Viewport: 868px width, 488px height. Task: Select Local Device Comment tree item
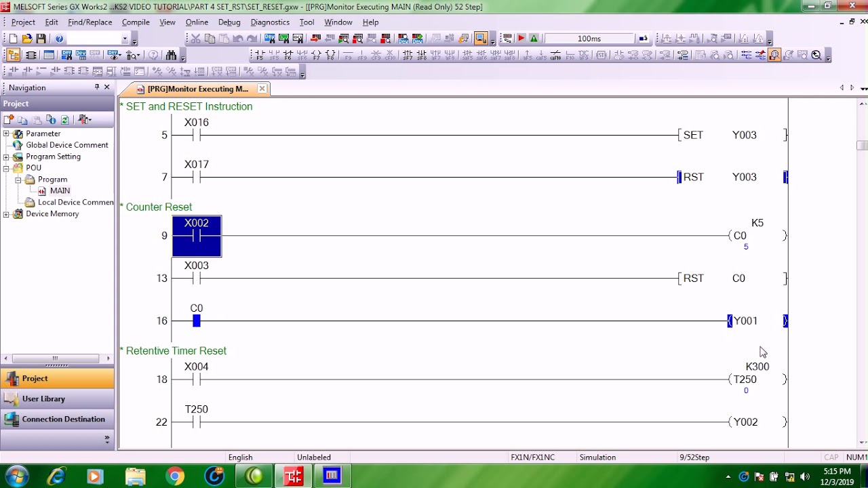coord(76,203)
